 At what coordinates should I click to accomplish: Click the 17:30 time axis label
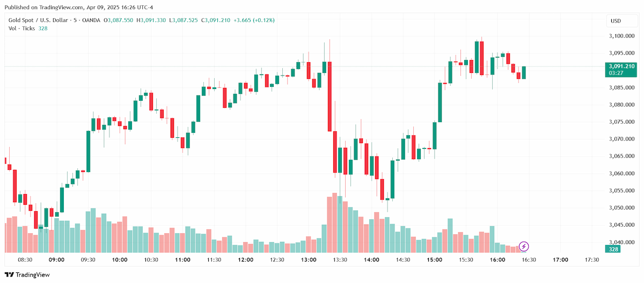point(592,259)
